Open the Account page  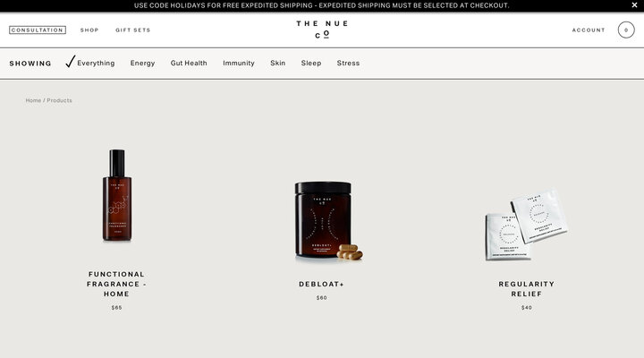(x=589, y=30)
